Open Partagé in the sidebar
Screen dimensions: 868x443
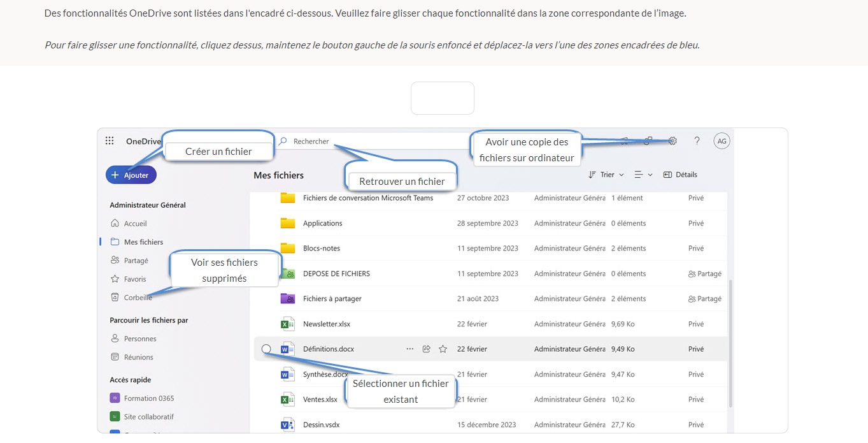click(129, 261)
